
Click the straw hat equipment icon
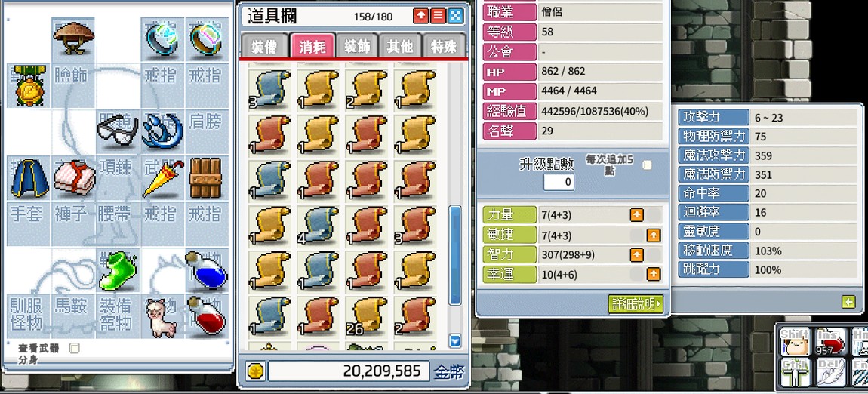74,38
